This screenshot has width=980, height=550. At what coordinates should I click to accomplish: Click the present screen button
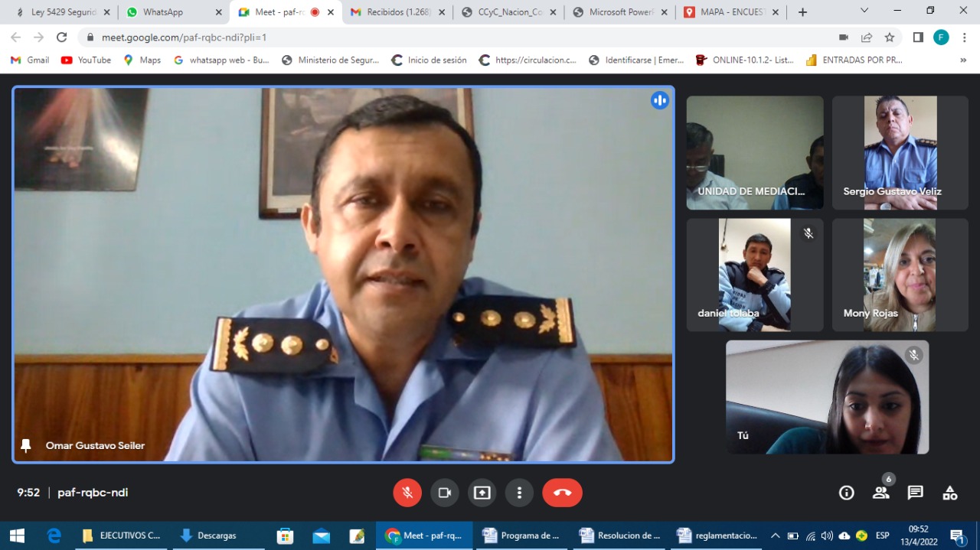(482, 493)
